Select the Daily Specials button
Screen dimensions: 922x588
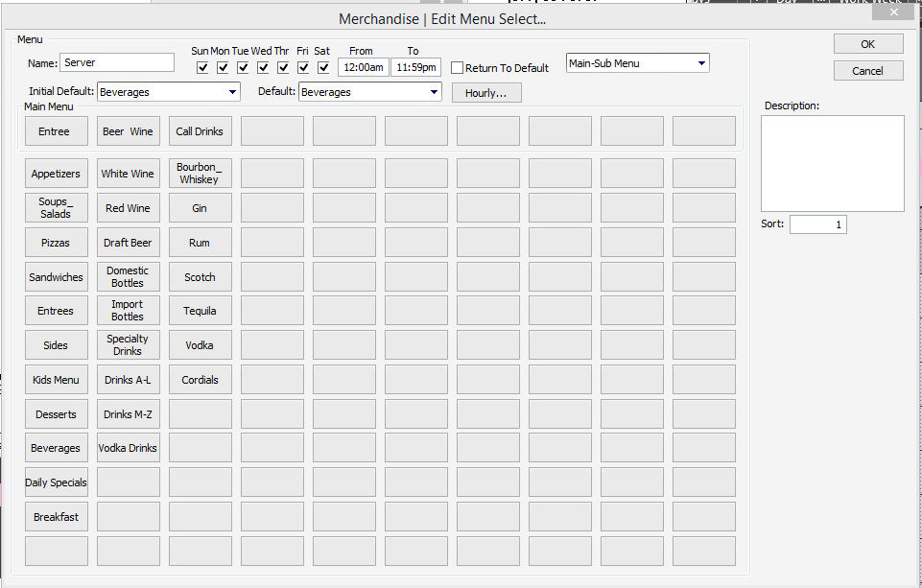[x=57, y=482]
